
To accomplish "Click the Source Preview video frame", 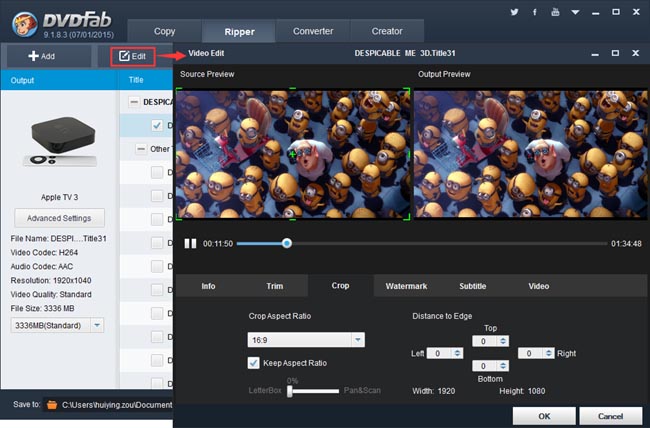I will pos(293,154).
